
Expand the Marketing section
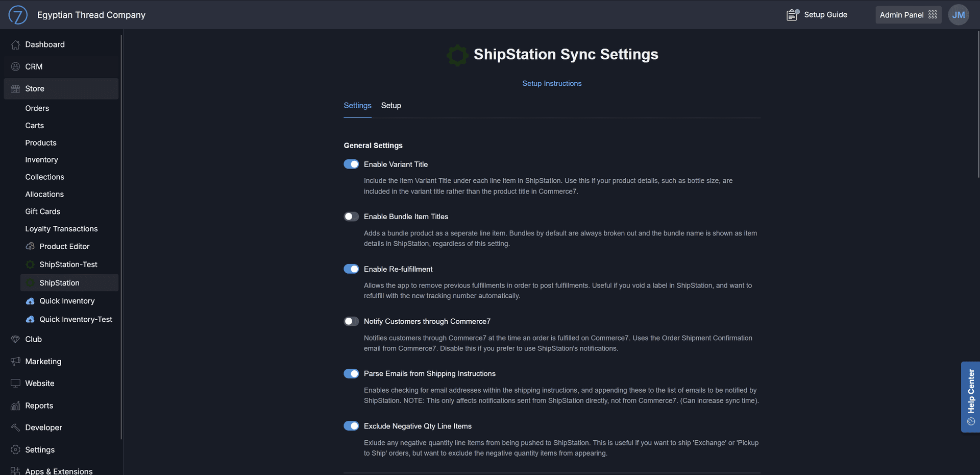pyautogui.click(x=43, y=361)
